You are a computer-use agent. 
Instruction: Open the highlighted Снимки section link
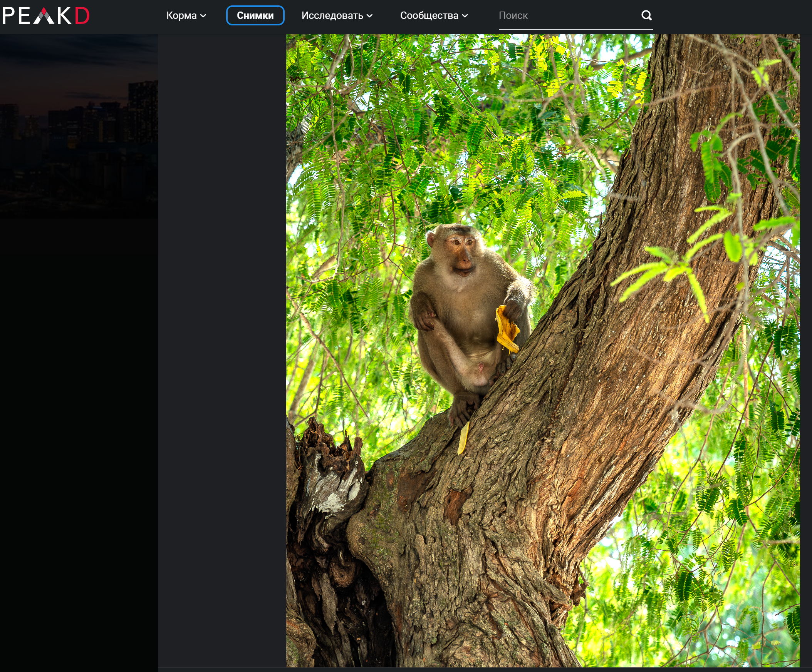tap(255, 15)
